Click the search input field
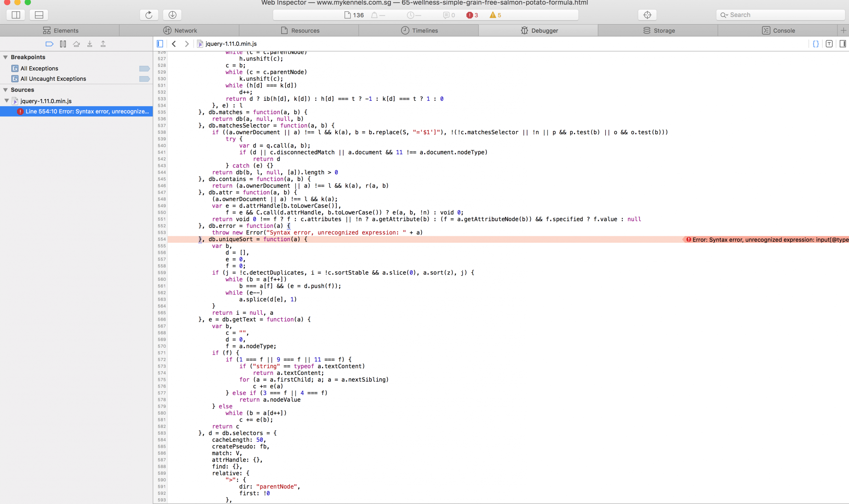The image size is (849, 504). pos(782,15)
